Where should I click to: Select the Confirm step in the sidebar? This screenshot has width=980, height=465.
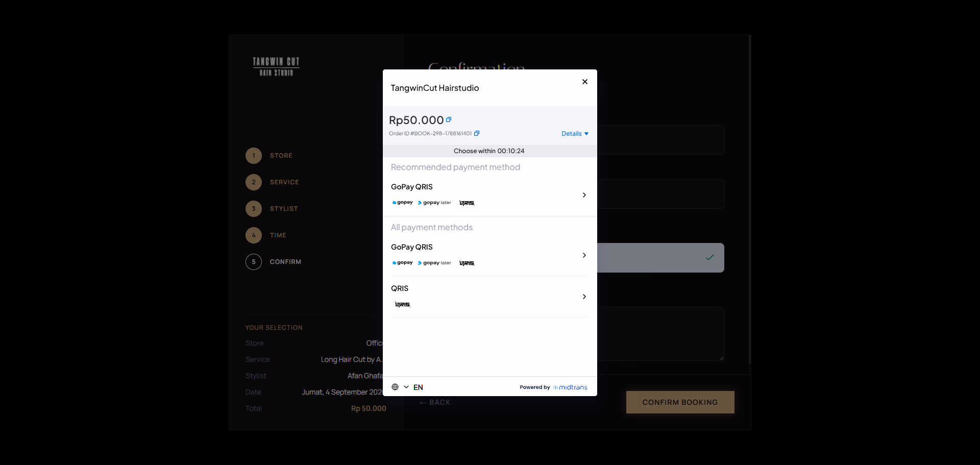click(x=274, y=262)
